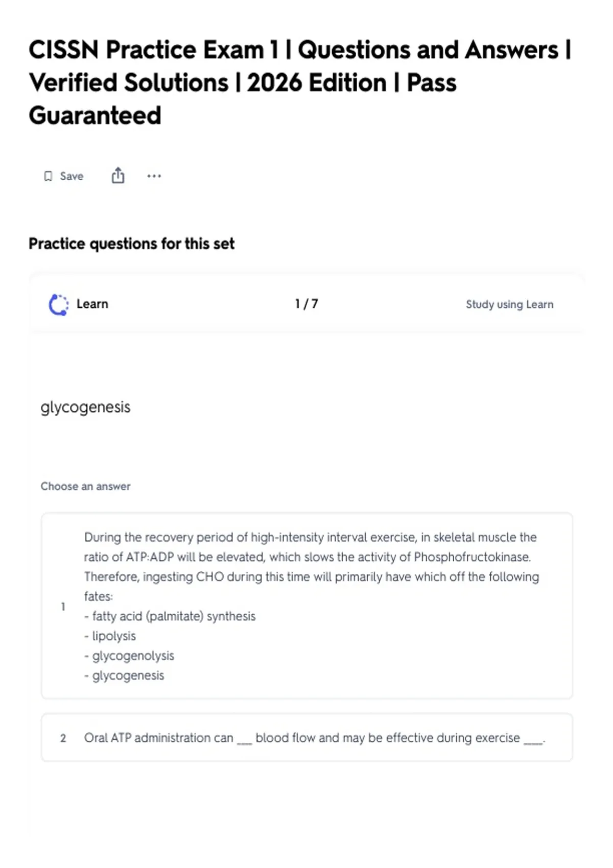Click the Practice questions for this set heading
The width and height of the screenshot is (613, 868).
[131, 244]
